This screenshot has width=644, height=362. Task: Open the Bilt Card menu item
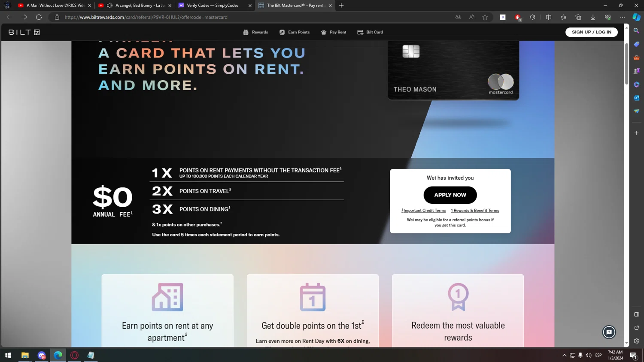tap(370, 32)
